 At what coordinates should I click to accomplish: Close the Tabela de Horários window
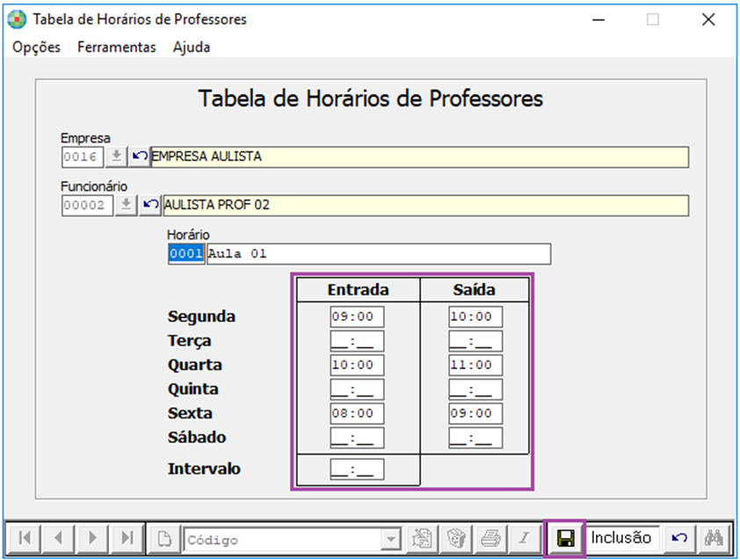click(708, 20)
